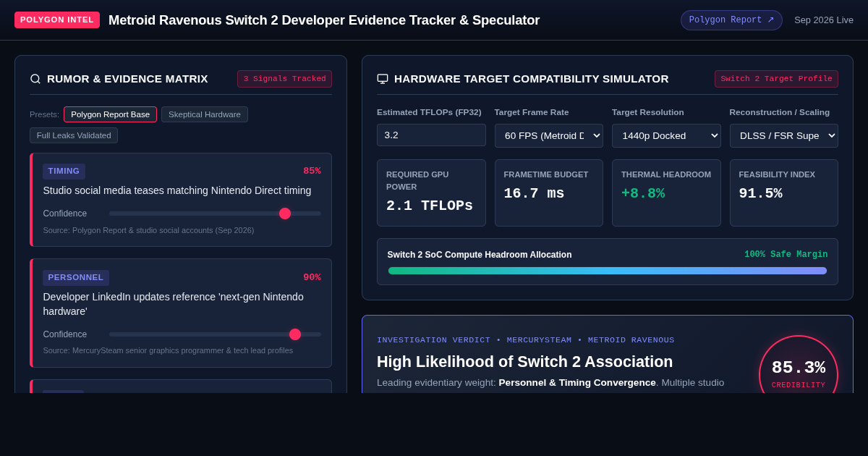
Task: Adjust the Timing confidence slider
Action: tap(215, 214)
